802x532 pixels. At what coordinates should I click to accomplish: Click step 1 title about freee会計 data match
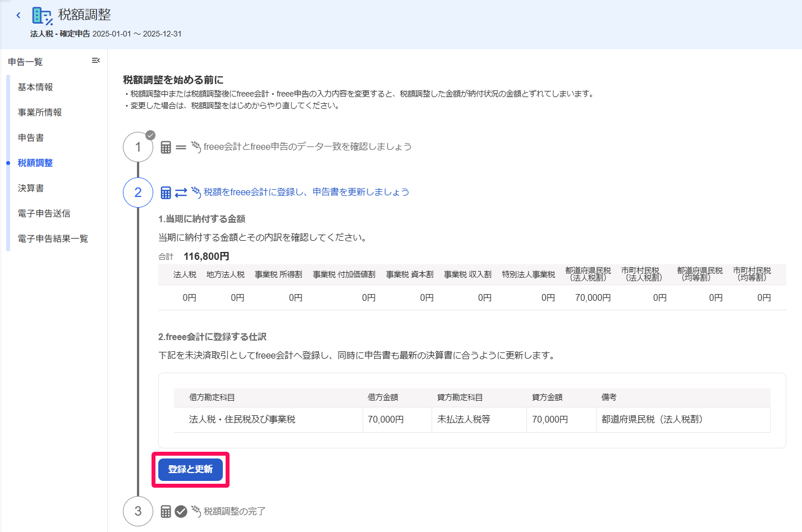[308, 146]
